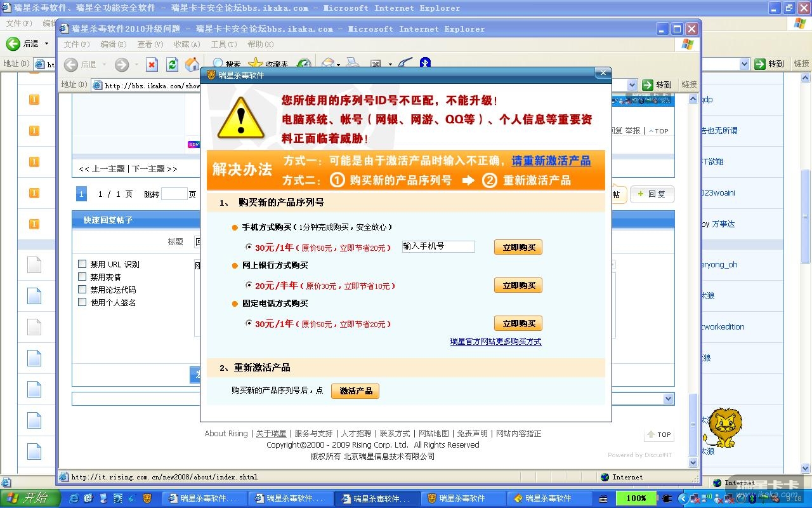Open the 工具(T) menu
Viewport: 812px width, 508px height.
tap(224, 44)
